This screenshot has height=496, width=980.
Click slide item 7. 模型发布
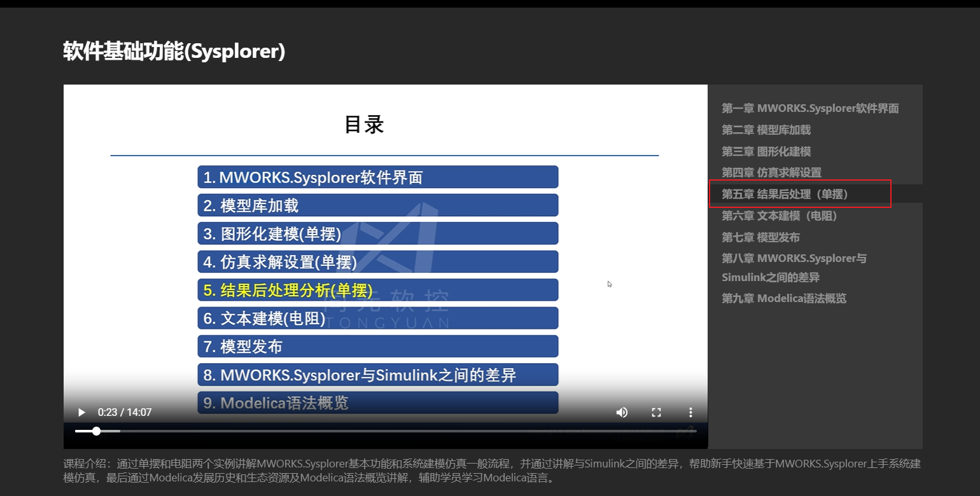tap(378, 347)
